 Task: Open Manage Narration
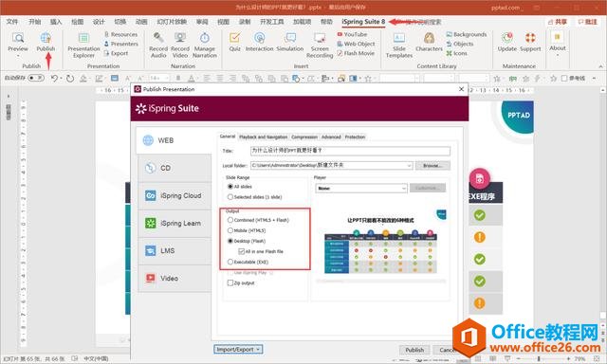[x=205, y=45]
